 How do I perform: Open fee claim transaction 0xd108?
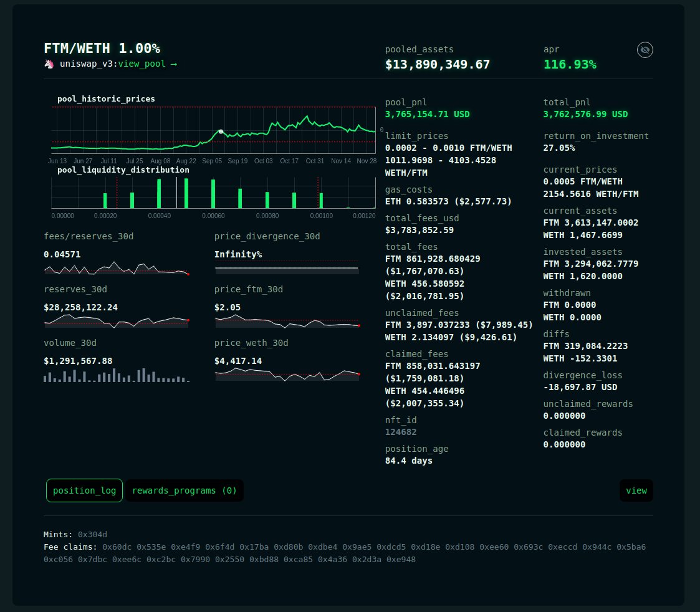pyautogui.click(x=460, y=547)
